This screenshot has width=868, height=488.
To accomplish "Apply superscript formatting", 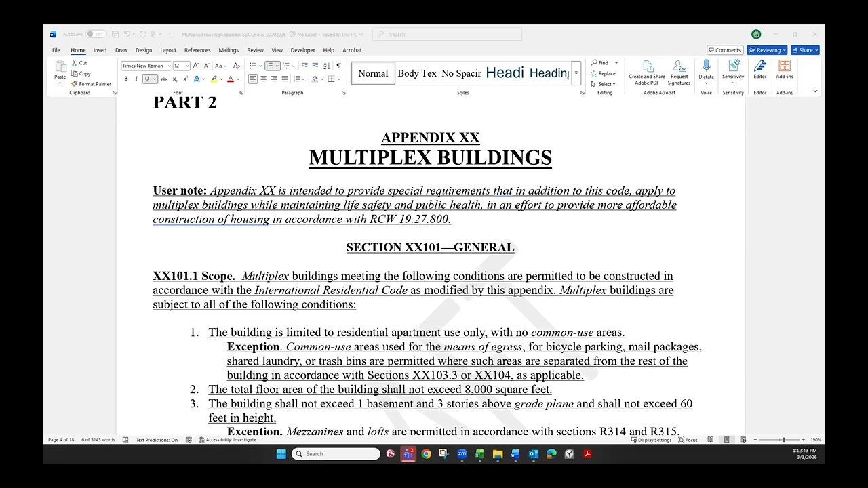I will tap(185, 79).
